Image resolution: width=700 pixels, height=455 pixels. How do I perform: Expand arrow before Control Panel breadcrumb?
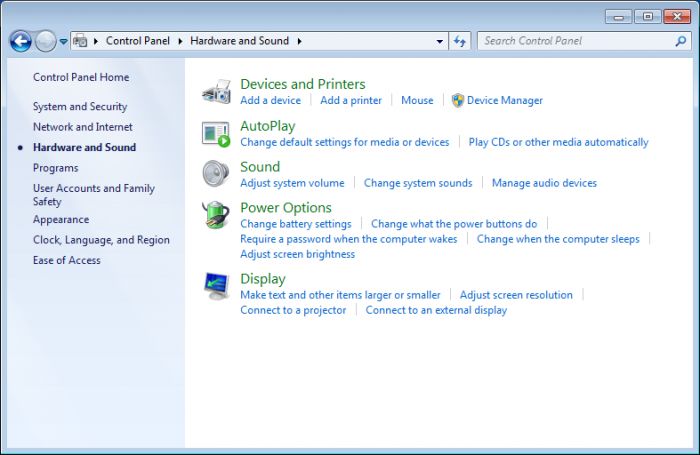point(96,41)
